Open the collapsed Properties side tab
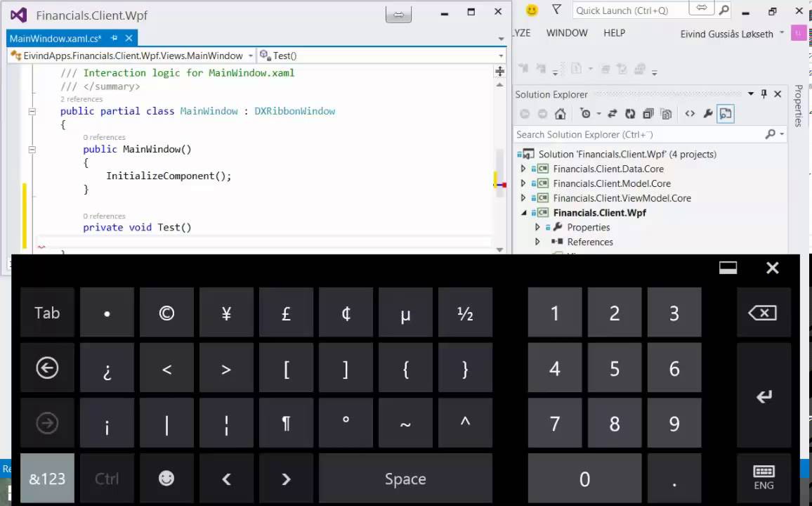The height and width of the screenshot is (506, 812). pos(798,105)
